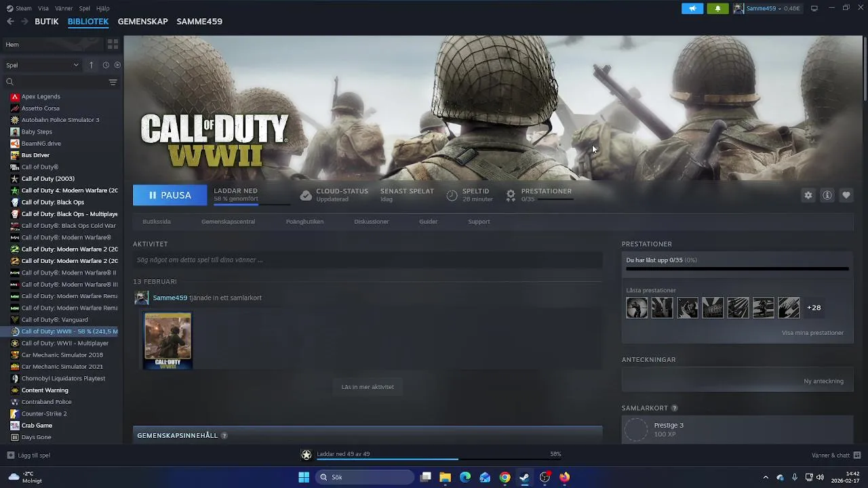868x488 pixels.
Task: Toggle the recent activity clock filter
Action: pos(106,65)
